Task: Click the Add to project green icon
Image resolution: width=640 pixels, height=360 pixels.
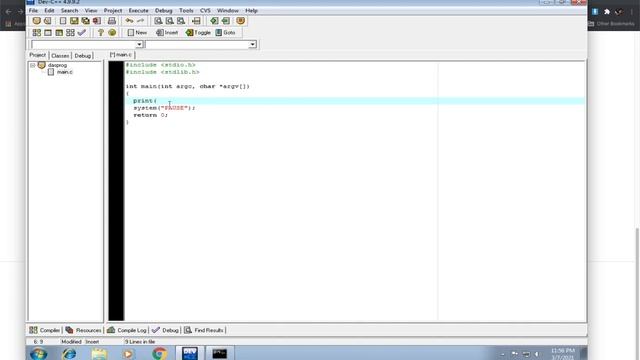Action: [x=214, y=21]
